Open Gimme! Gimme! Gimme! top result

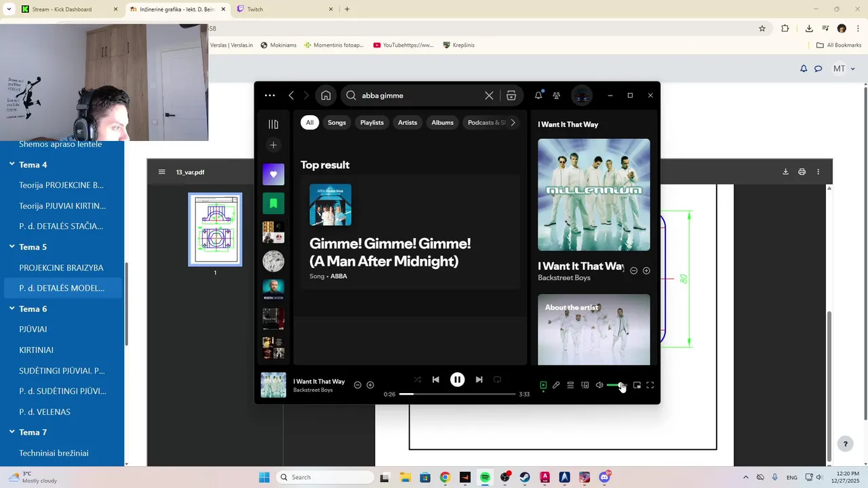click(410, 232)
